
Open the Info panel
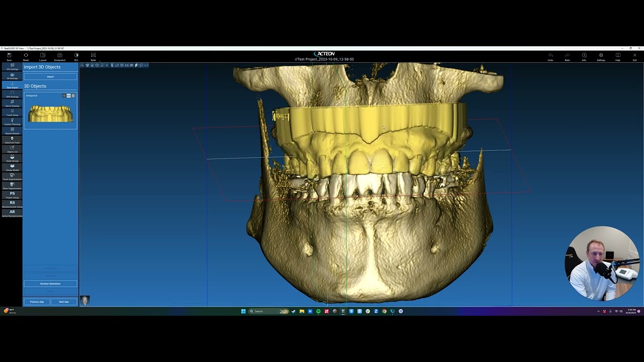(x=584, y=56)
